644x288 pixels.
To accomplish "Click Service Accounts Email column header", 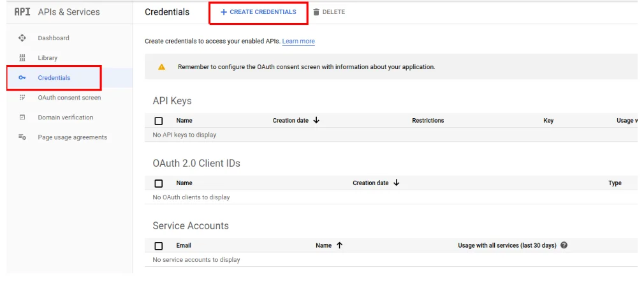I will pos(184,246).
